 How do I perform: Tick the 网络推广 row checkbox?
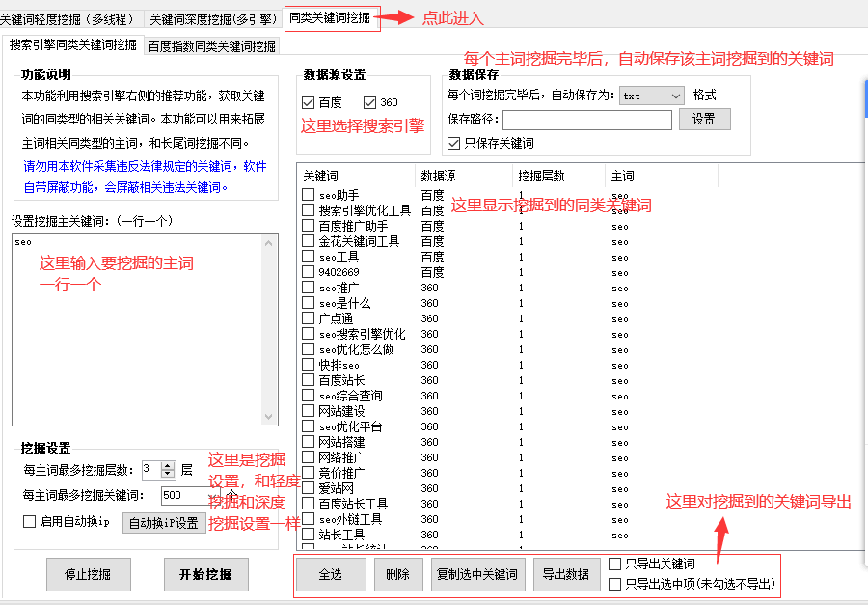[x=309, y=457]
